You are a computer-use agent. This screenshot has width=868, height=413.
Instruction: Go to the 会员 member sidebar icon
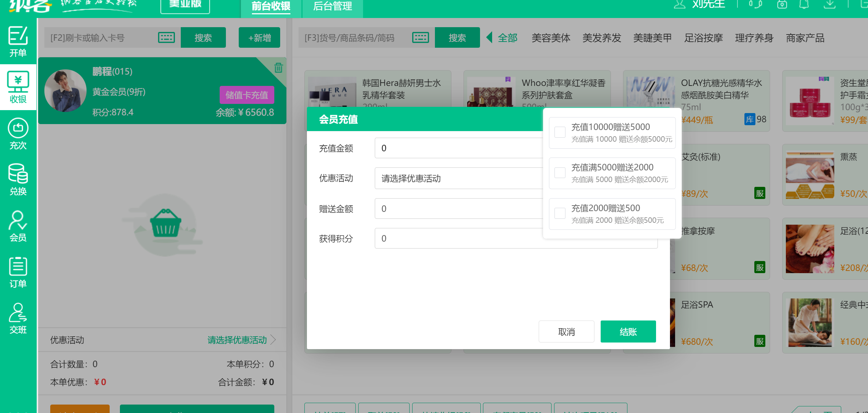[x=18, y=226]
